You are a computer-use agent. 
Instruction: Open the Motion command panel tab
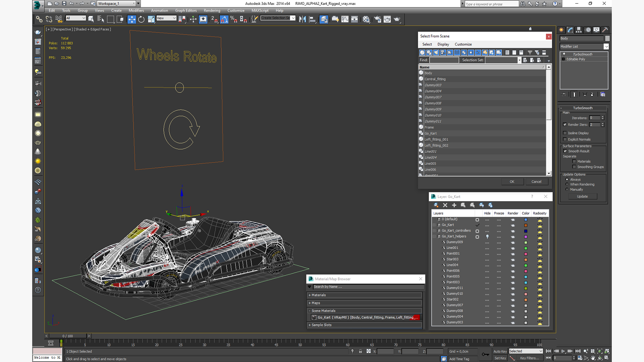(x=588, y=30)
